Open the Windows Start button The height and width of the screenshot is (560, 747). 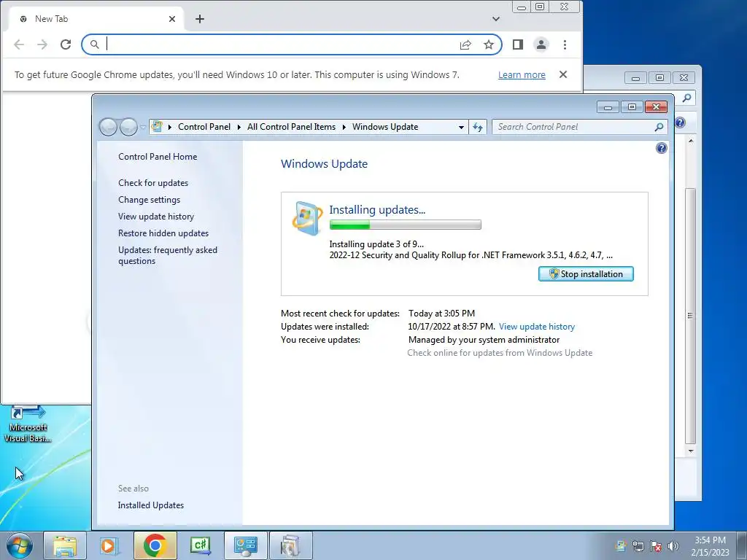click(20, 545)
